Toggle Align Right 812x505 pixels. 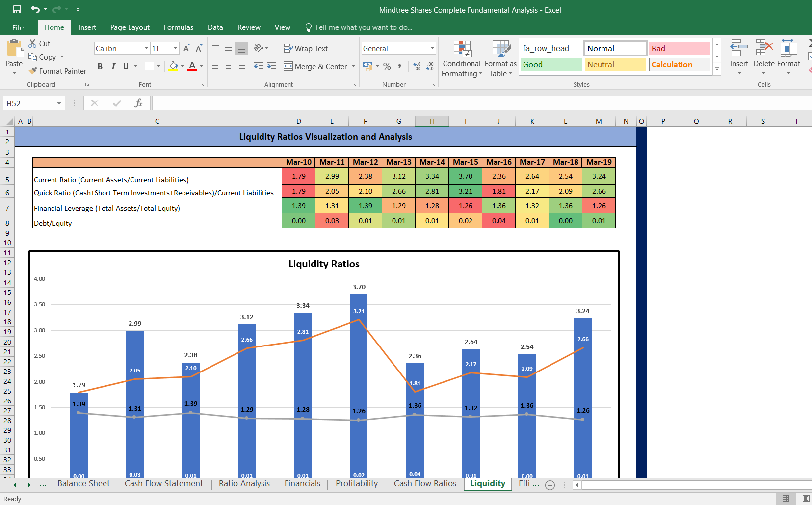coord(241,66)
